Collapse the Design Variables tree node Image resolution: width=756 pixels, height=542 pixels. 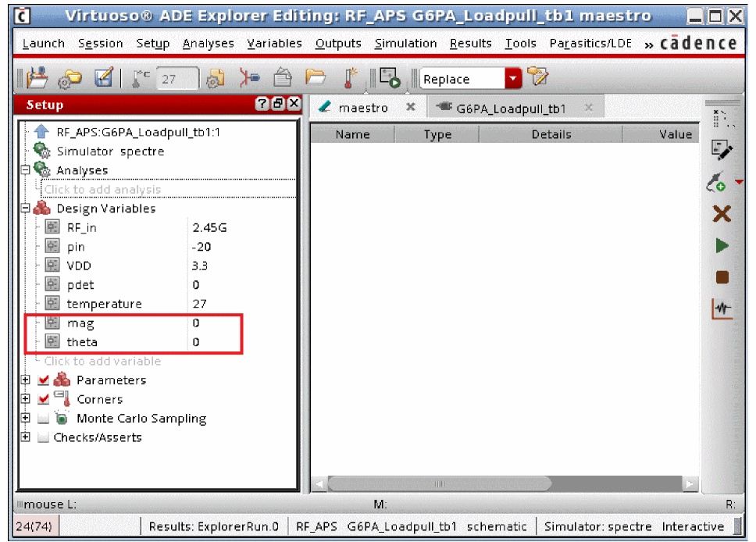tap(26, 209)
